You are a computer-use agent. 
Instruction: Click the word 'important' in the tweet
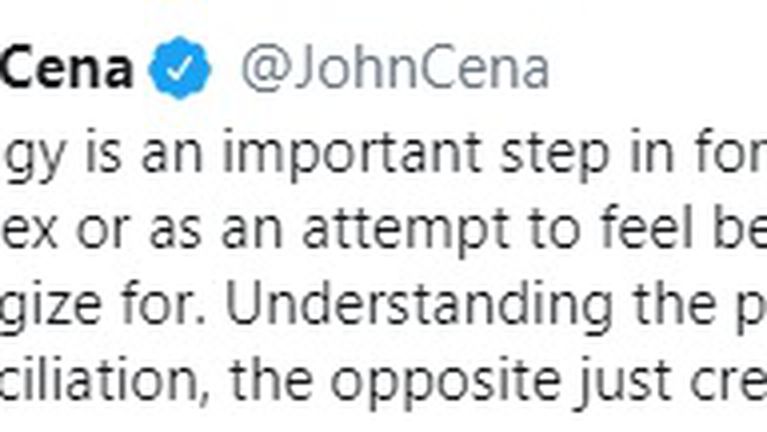tap(351, 154)
